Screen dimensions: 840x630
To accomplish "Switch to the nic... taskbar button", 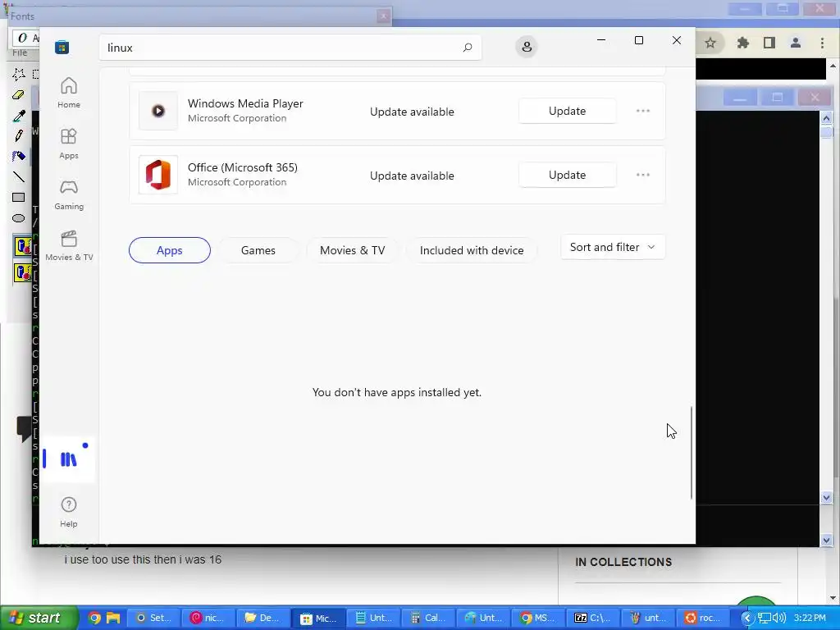I will click(208, 618).
